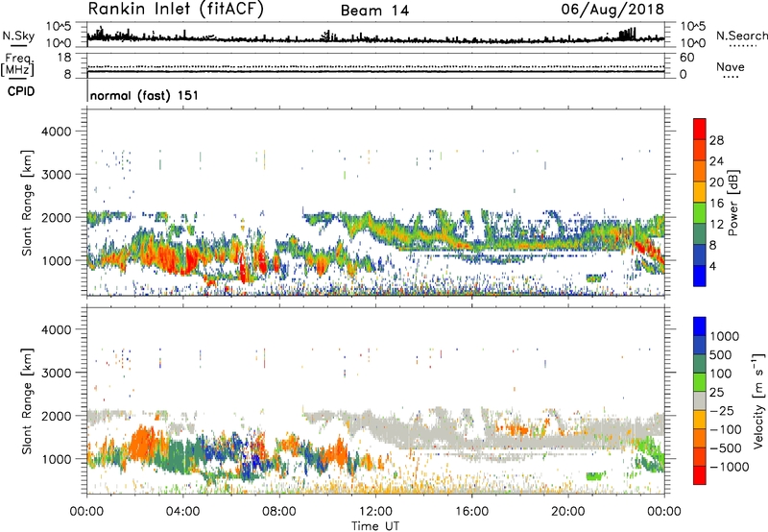Image resolution: width=768 pixels, height=532 pixels.
Task: Click the '4000' tick on the power plot
Action: 56,132
